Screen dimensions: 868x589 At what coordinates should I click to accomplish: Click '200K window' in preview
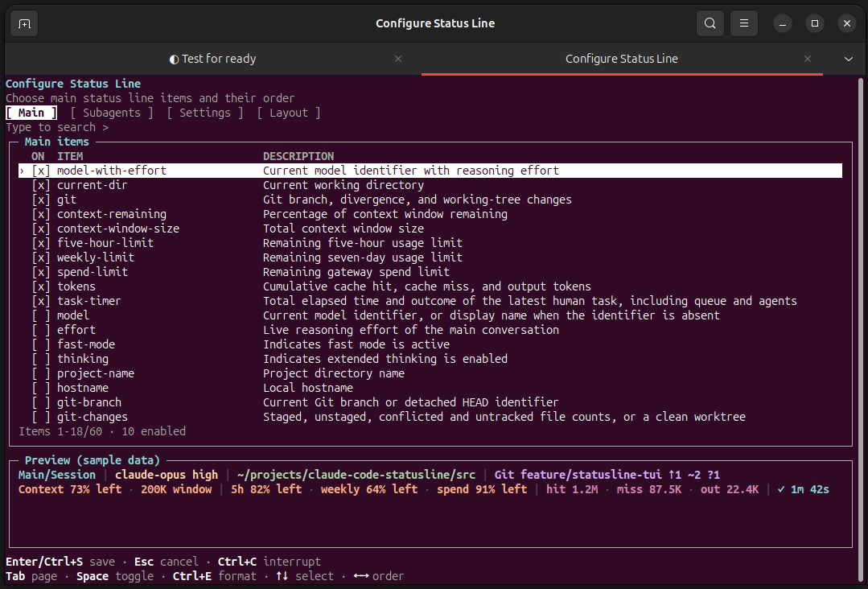click(x=176, y=489)
